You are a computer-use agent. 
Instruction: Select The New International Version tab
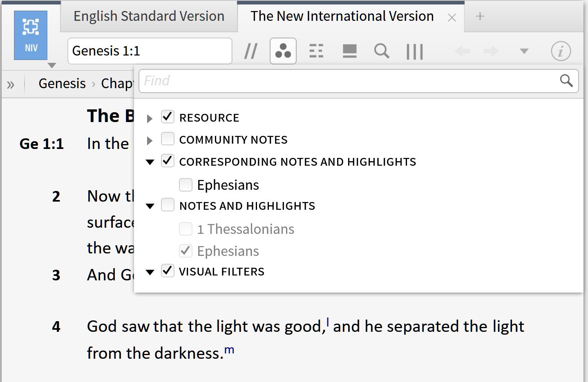click(342, 16)
